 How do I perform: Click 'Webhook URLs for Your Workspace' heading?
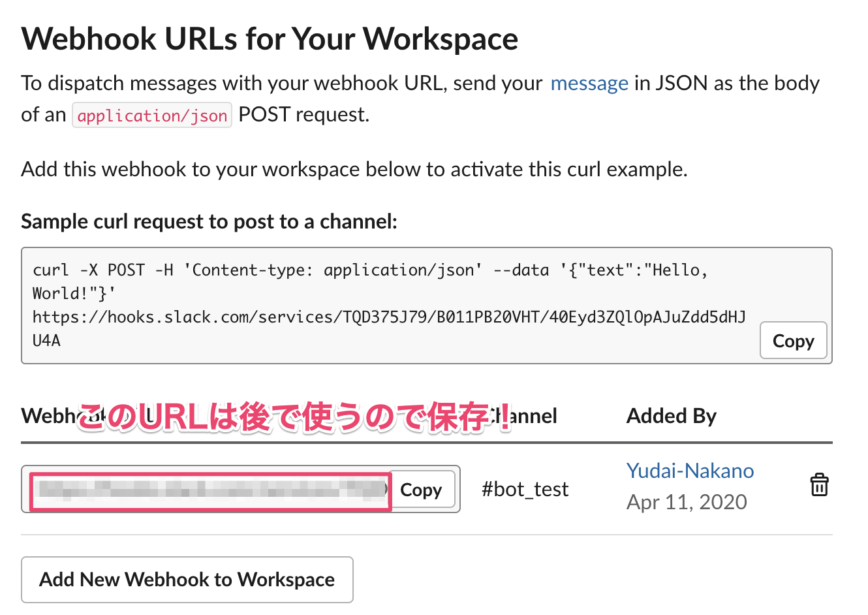click(270, 39)
